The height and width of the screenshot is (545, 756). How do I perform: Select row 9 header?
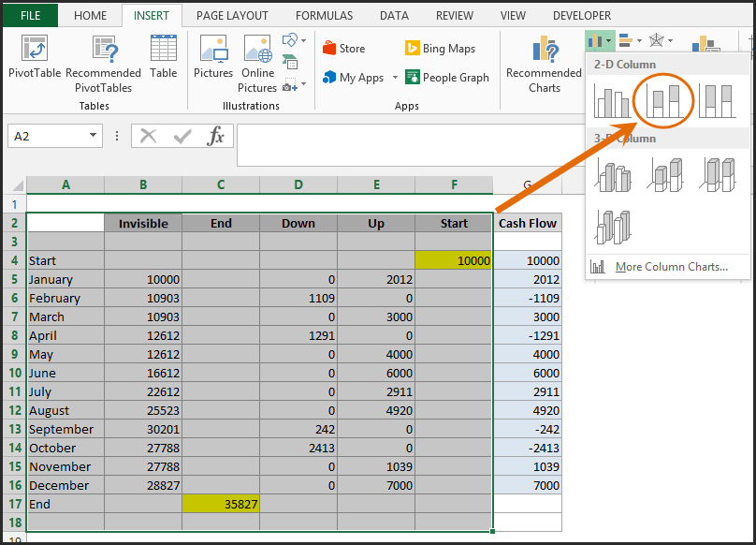point(14,354)
